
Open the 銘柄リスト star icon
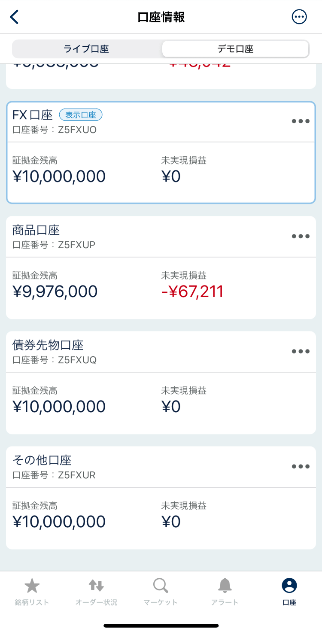pos(32,586)
